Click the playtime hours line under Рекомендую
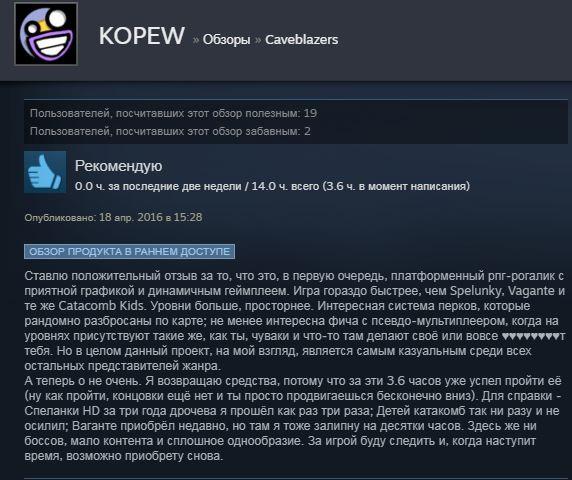Screen dimensions: 572x480 click(x=272, y=186)
